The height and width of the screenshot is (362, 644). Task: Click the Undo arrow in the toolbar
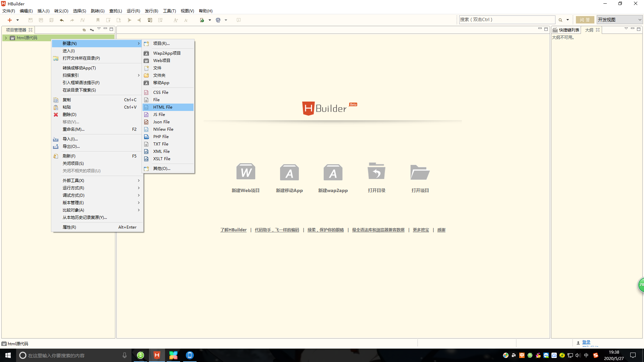pos(62,20)
